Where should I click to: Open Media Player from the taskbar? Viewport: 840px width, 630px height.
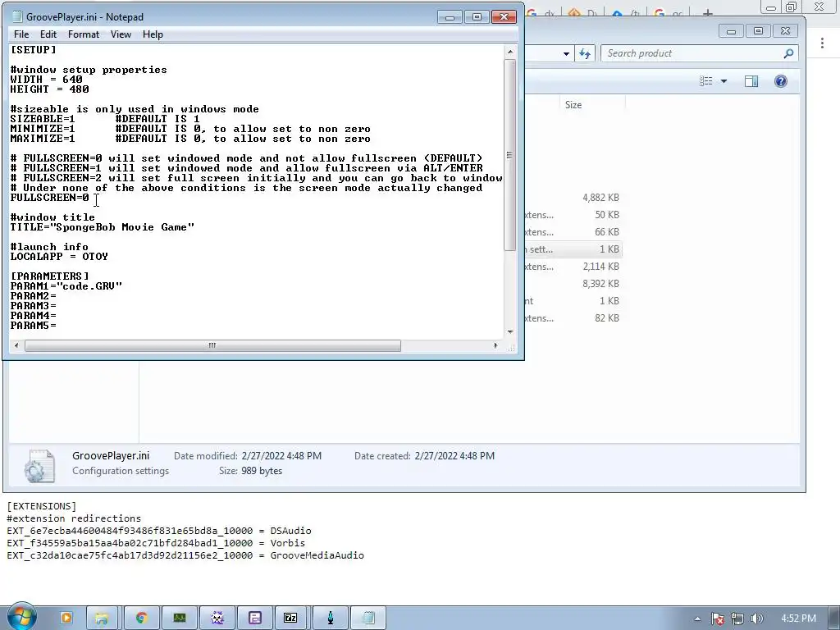click(x=66, y=618)
